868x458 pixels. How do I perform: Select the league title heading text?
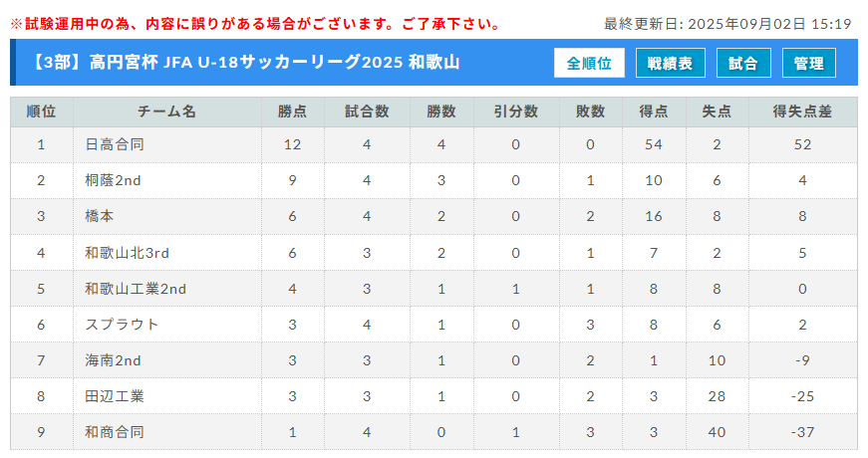point(244,62)
